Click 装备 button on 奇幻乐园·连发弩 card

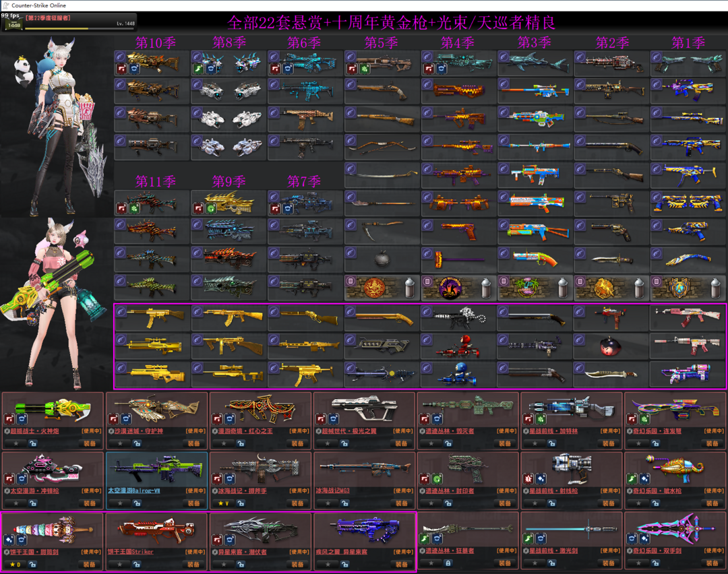712,443
